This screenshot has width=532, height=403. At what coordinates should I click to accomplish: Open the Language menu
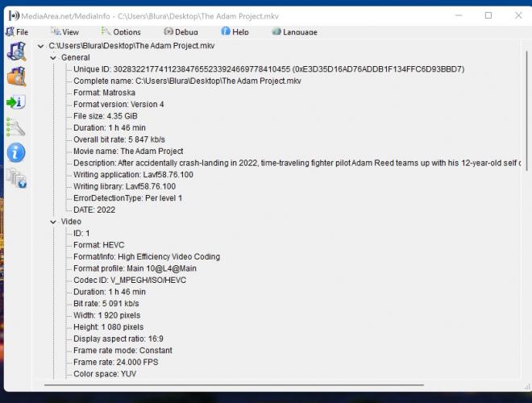pyautogui.click(x=294, y=32)
